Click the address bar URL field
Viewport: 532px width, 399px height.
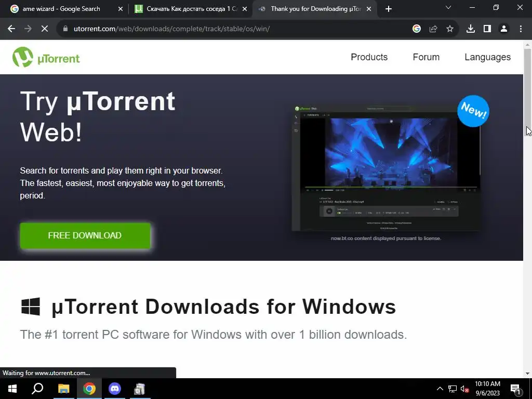click(x=234, y=29)
